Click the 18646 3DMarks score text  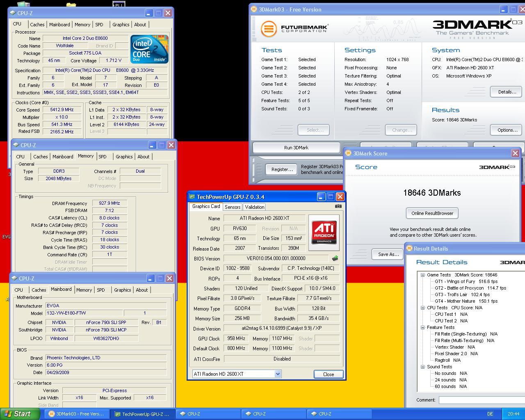432,193
